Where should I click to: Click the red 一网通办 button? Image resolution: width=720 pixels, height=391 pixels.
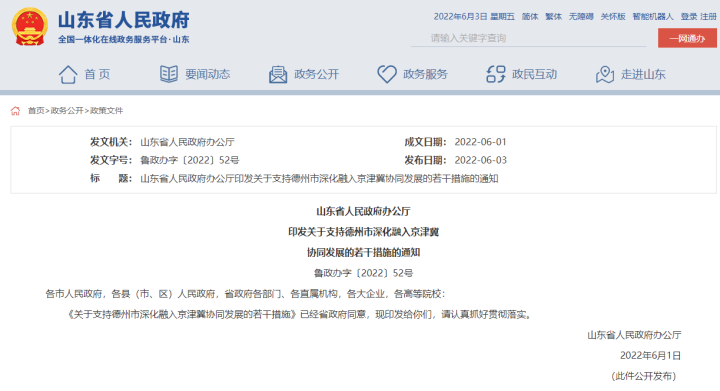(687, 38)
